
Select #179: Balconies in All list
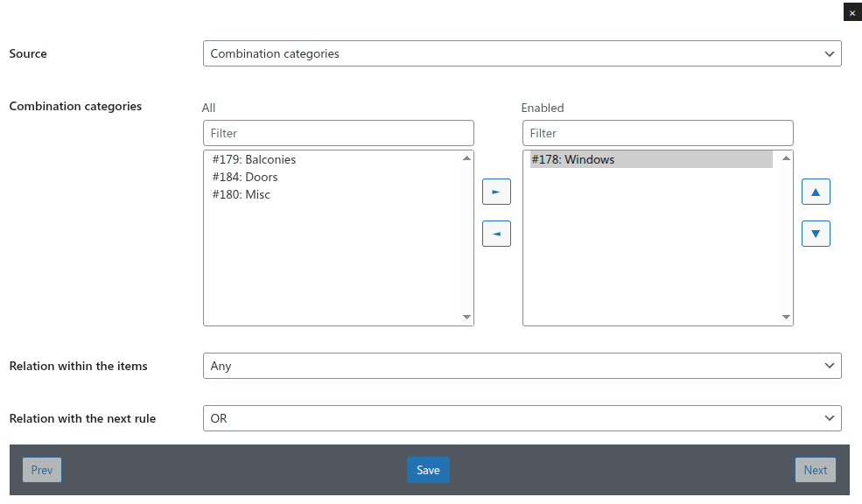(254, 159)
